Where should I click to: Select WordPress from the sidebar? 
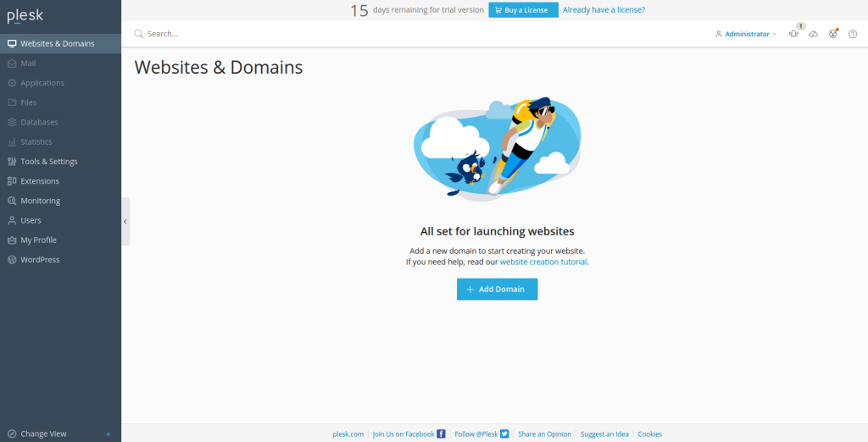(x=40, y=260)
